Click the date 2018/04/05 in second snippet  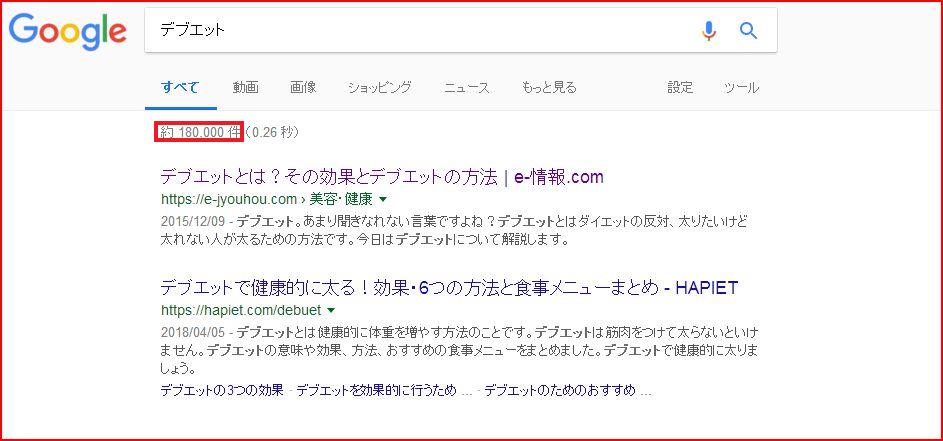click(x=194, y=333)
